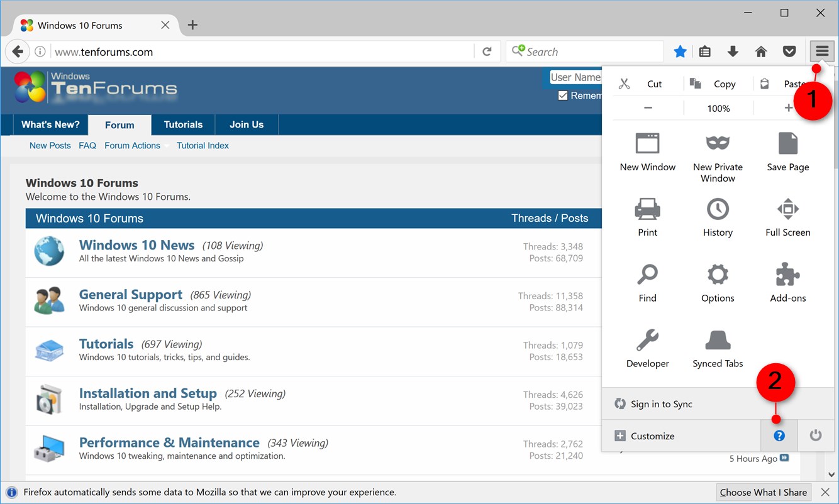This screenshot has width=839, height=504.
Task: Click the General Support people icon
Action: (49, 300)
